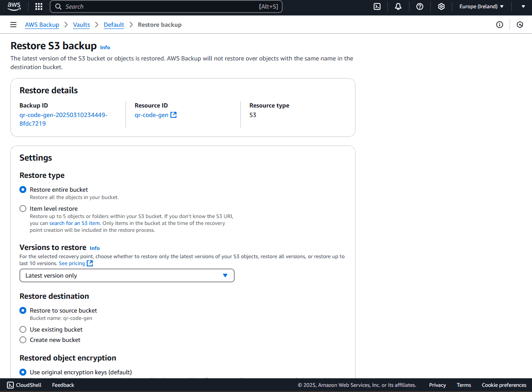This screenshot has width=532, height=392.
Task: Navigate to AWS Backup breadcrumb
Action: (42, 25)
